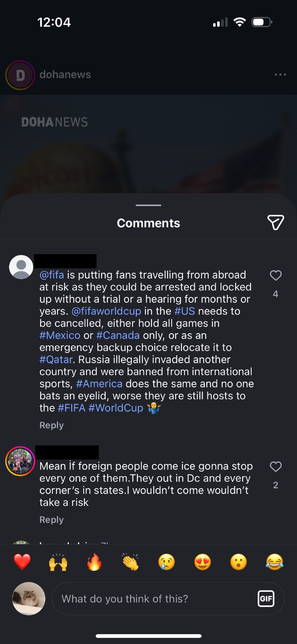The width and height of the screenshot is (297, 644).
Task: Tap the red heart emoji reaction
Action: pyautogui.click(x=22, y=562)
